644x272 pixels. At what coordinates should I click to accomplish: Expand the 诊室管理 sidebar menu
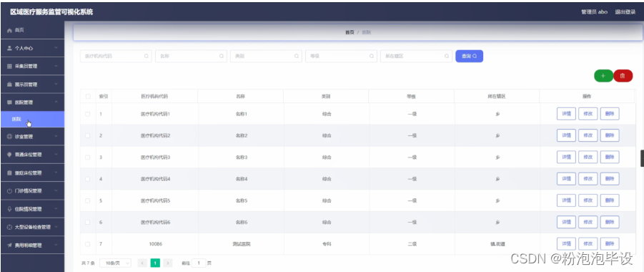[32, 137]
